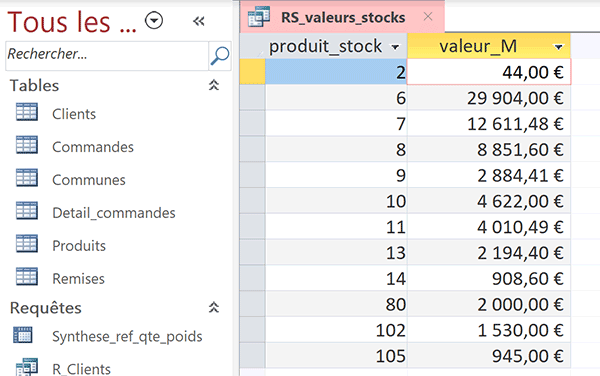600x376 pixels.
Task: Click the cell 908,60 €
Action: pos(489,278)
